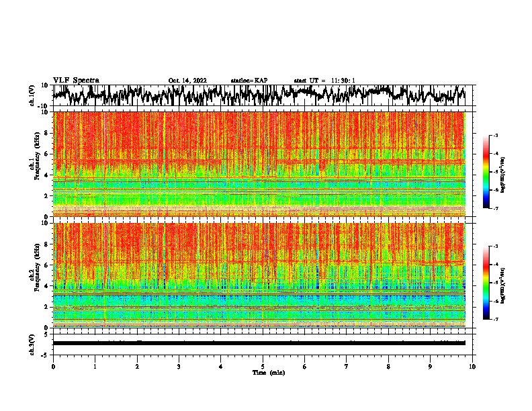Click the time axis tick label "8"
532x411 pixels.
click(x=388, y=367)
